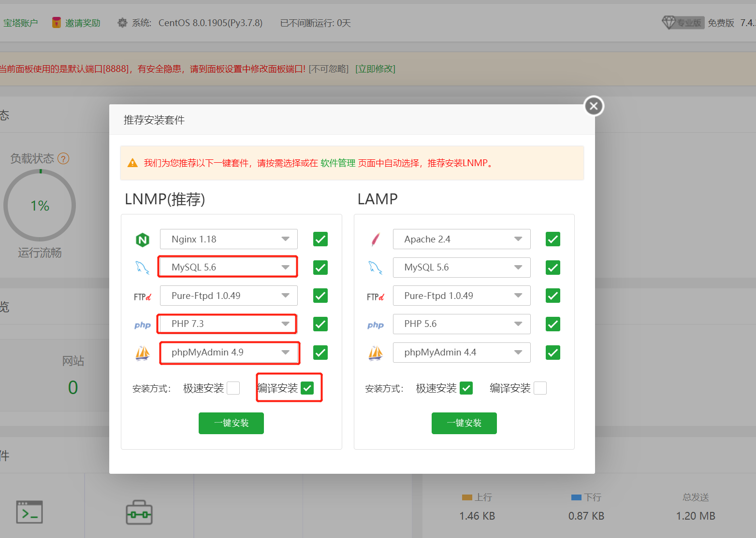Click the LNMP(推荐) heading

[x=165, y=199]
